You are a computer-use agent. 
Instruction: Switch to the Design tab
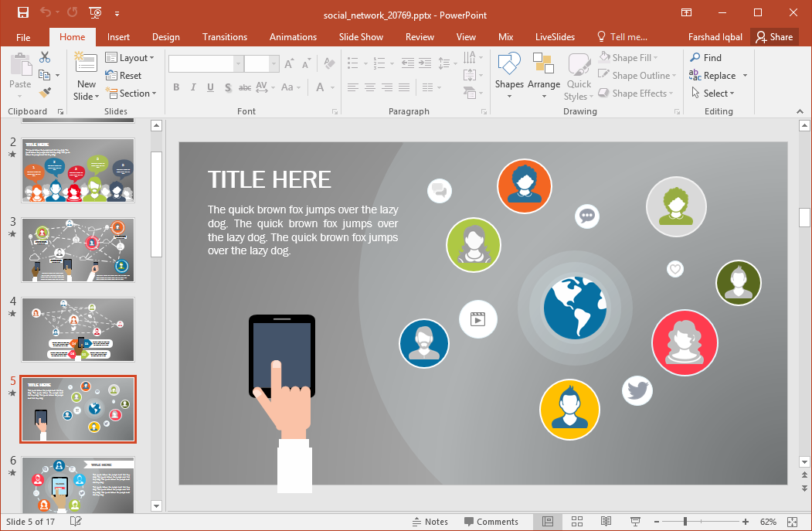pos(165,37)
